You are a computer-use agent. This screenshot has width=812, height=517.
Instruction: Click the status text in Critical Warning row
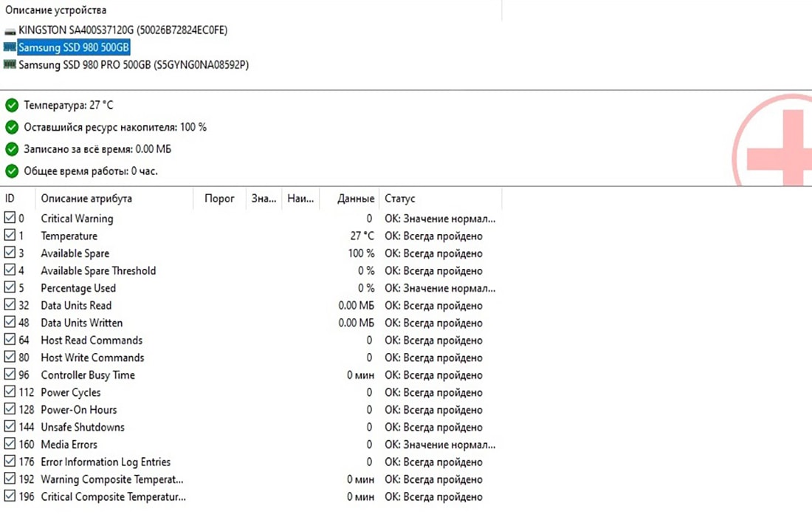click(440, 219)
